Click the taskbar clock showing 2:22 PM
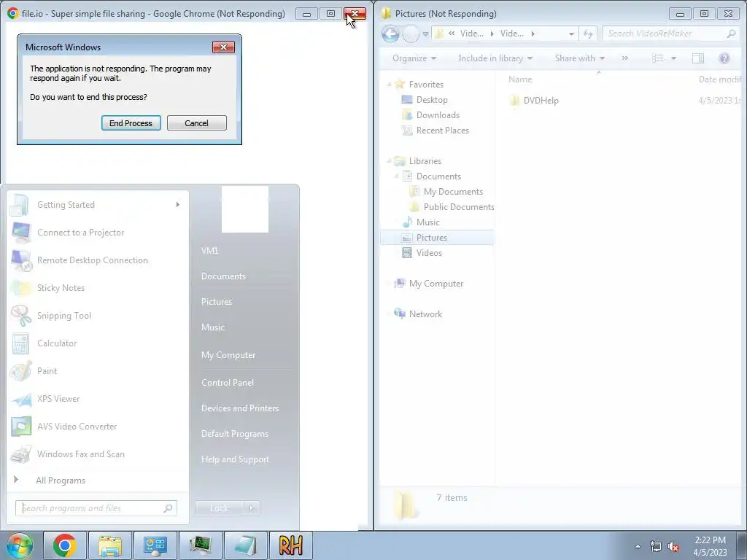This screenshot has height=560, width=747. coord(710,546)
